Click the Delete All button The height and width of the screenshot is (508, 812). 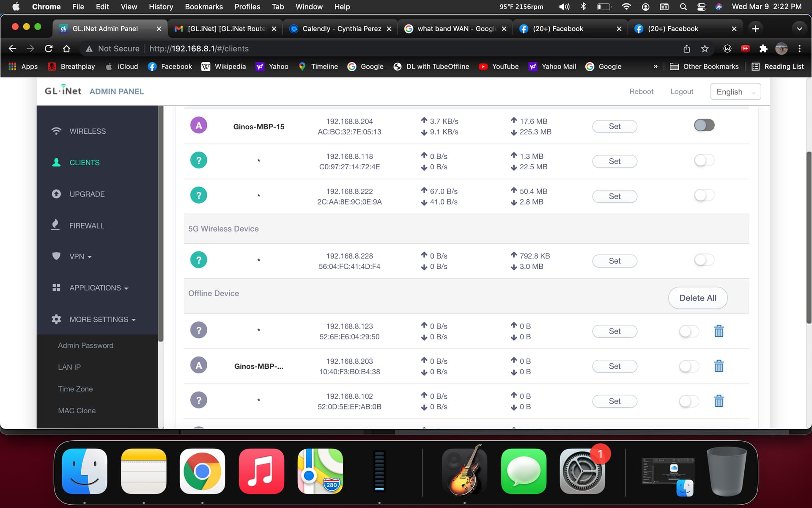[697, 298]
